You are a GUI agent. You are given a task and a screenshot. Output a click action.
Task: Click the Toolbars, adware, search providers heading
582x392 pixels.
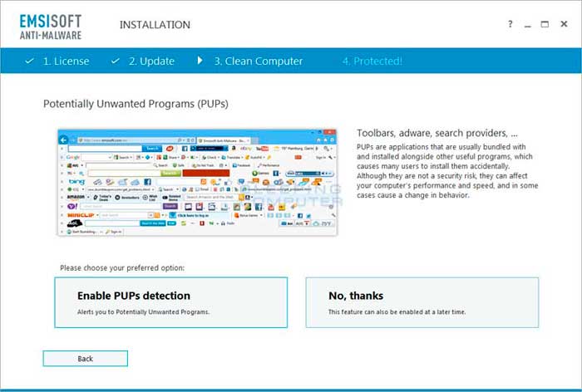tap(437, 133)
